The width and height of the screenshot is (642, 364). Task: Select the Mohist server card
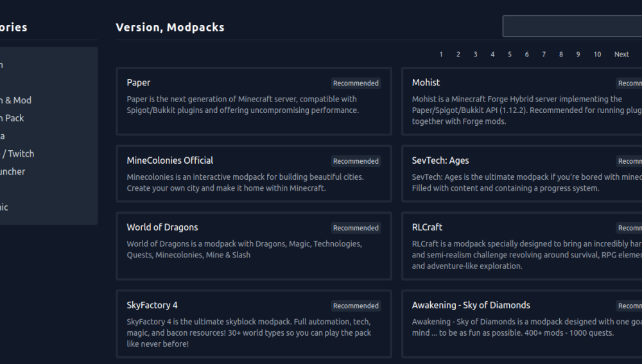521,101
